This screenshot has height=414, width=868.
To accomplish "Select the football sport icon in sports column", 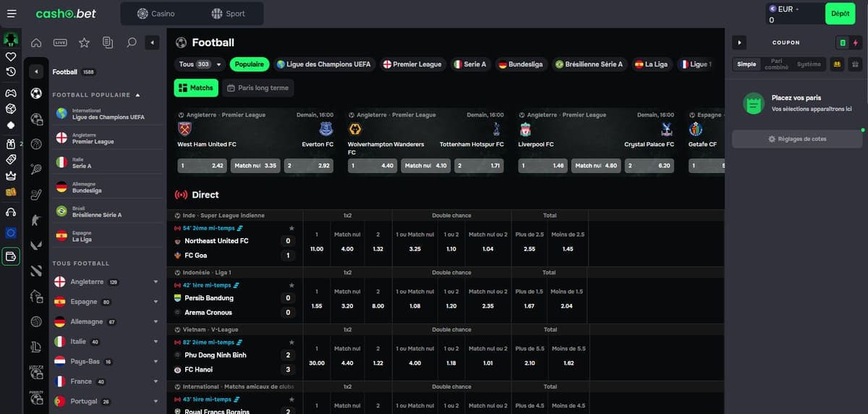I will pos(36,93).
